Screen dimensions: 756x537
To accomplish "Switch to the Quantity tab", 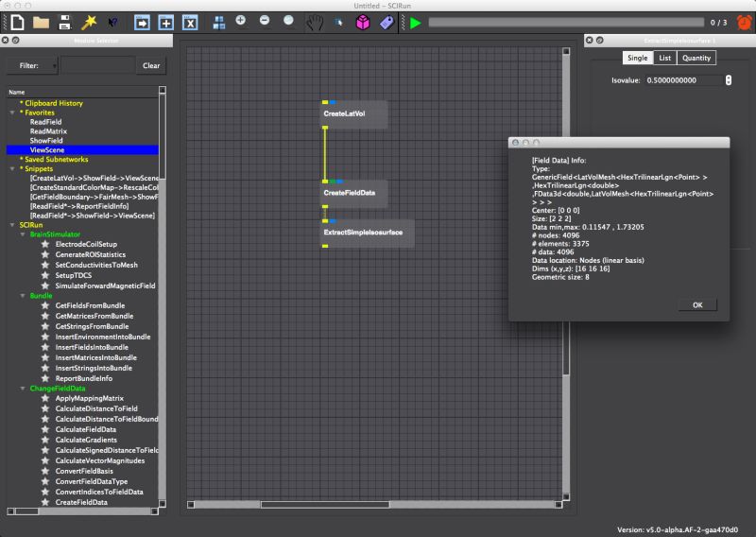I will click(696, 58).
